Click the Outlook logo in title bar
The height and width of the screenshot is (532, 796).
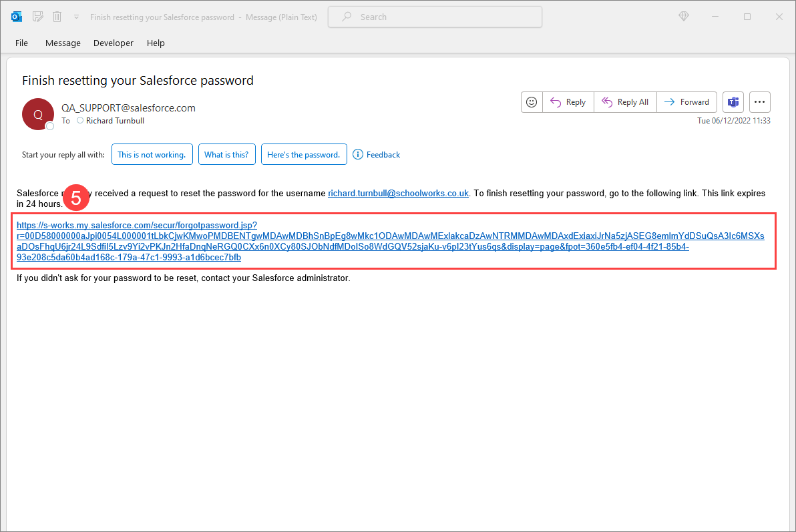(x=17, y=17)
